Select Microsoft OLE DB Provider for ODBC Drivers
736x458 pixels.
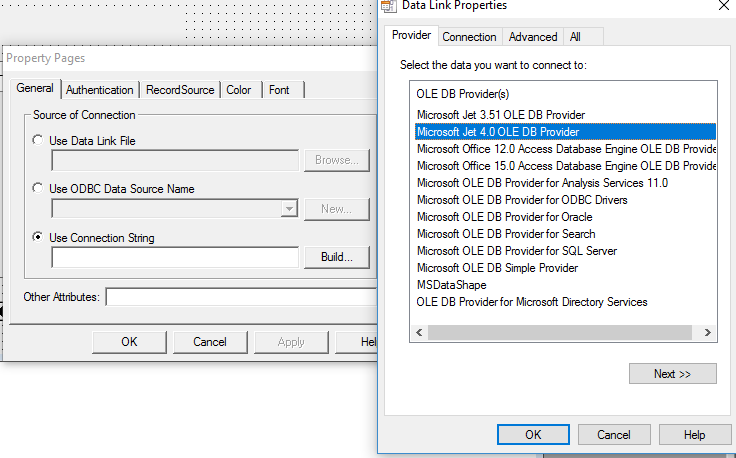522,200
